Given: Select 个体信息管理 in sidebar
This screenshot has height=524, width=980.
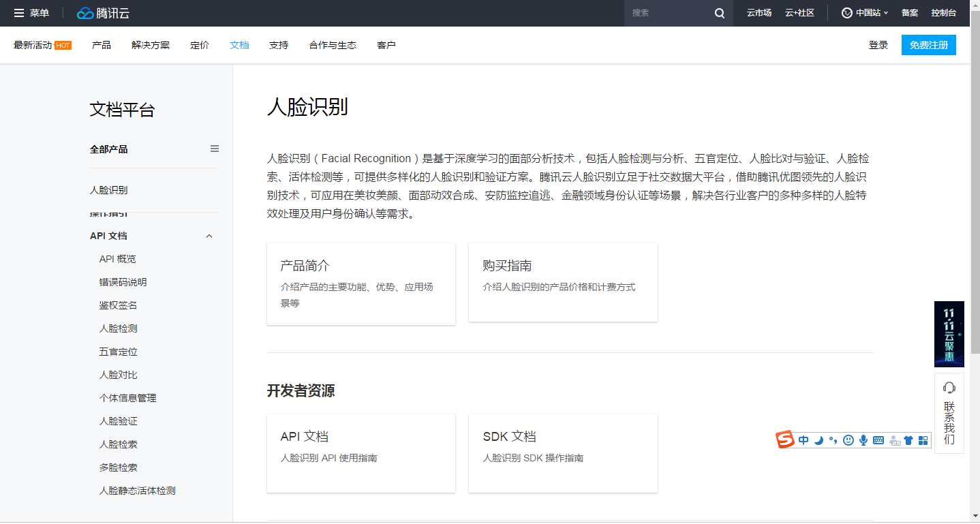Looking at the screenshot, I should click(127, 398).
